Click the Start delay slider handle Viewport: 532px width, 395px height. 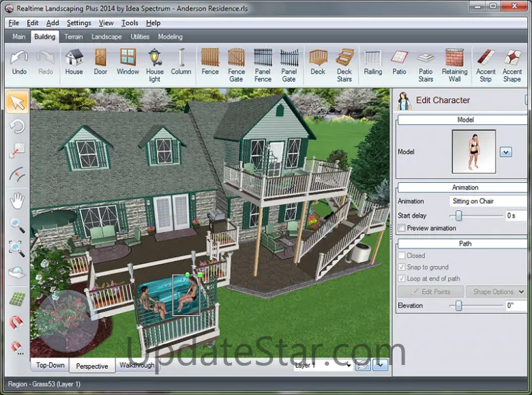pyautogui.click(x=459, y=216)
